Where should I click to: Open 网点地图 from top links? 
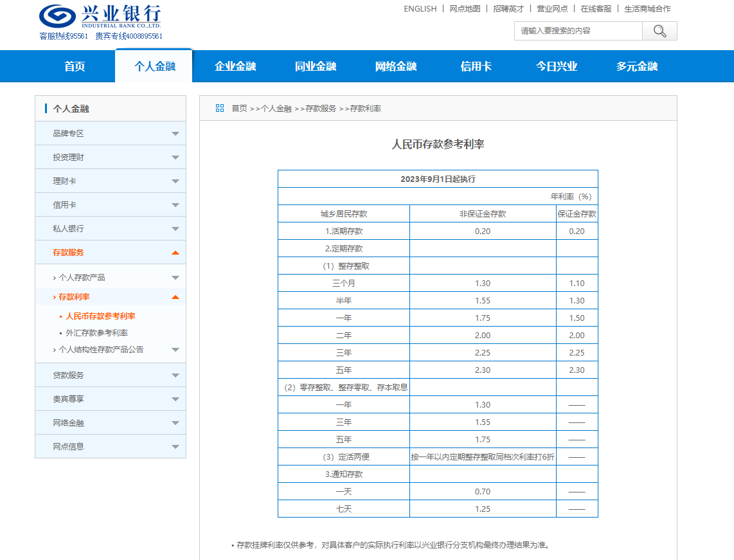[465, 9]
